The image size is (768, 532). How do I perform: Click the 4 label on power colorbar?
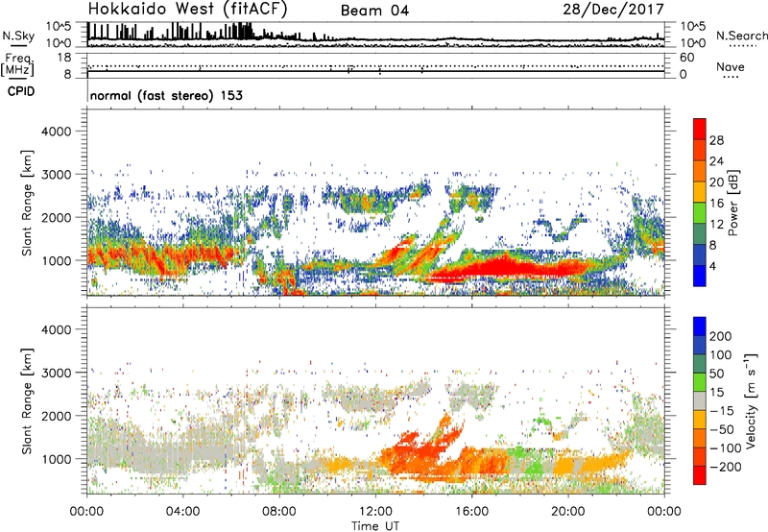(x=712, y=267)
